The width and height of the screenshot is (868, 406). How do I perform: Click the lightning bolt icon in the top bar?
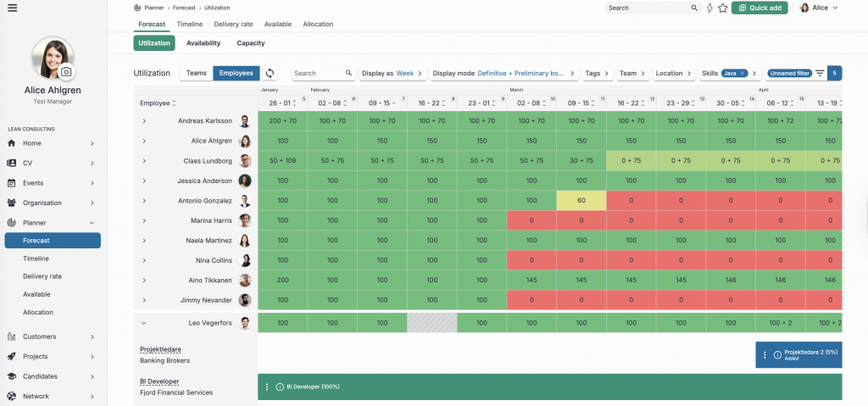(709, 8)
